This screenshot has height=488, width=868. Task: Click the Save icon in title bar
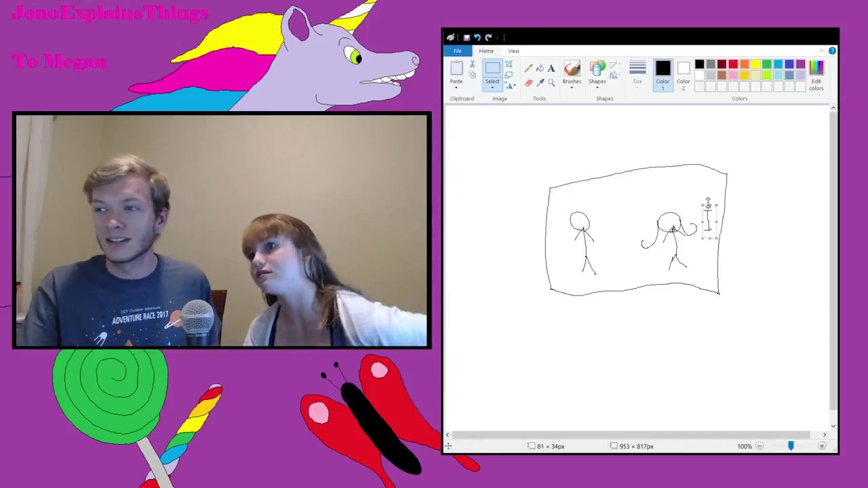[467, 37]
